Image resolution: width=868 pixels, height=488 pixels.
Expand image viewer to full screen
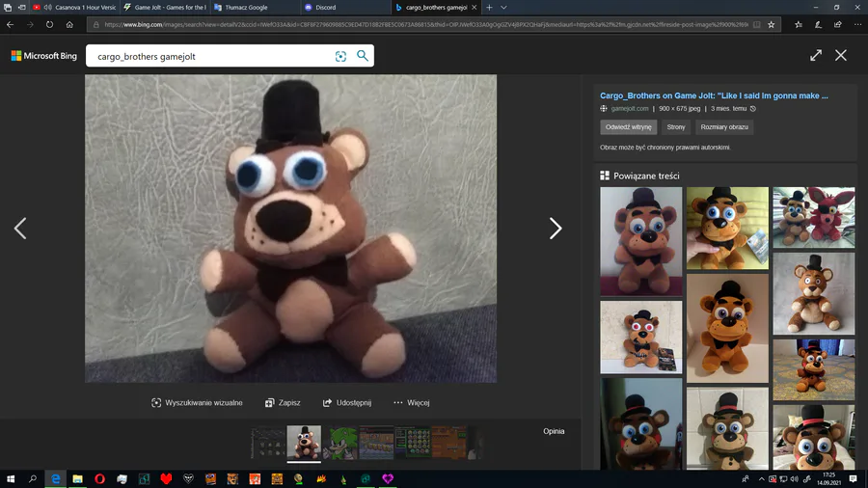[815, 55]
